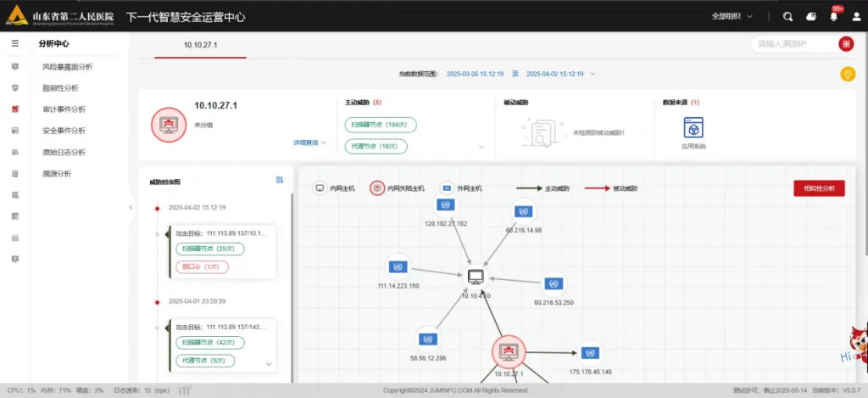Click the notification bell icon
This screenshot has width=868, height=398.
coord(833,16)
